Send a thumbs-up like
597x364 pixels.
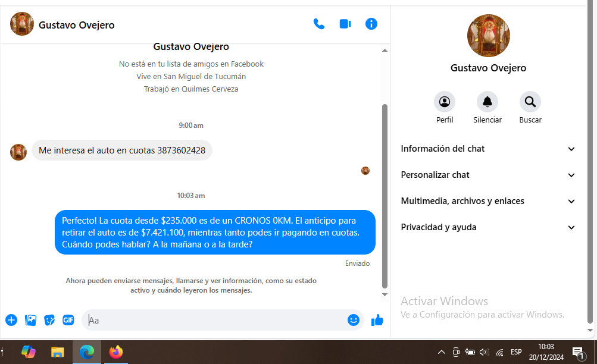point(377,320)
